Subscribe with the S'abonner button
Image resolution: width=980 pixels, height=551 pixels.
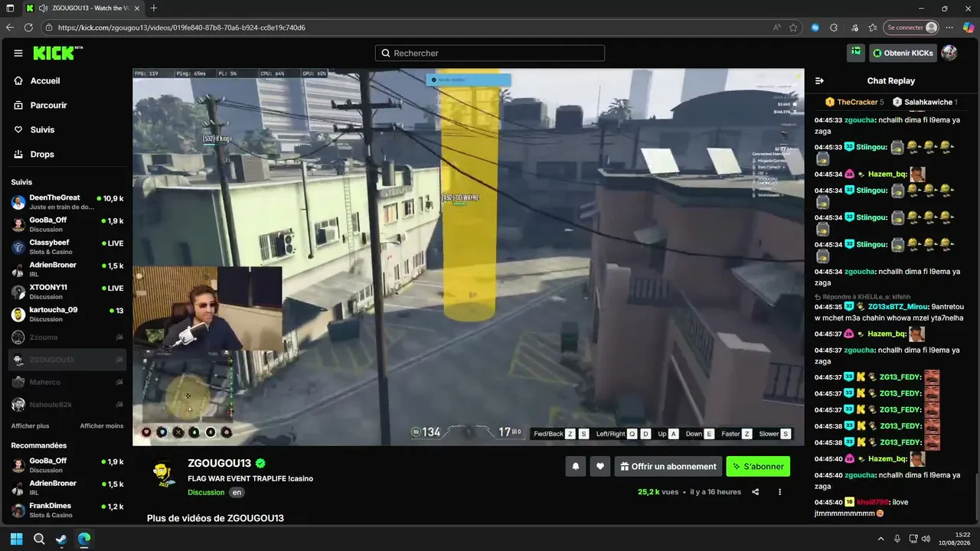click(758, 466)
